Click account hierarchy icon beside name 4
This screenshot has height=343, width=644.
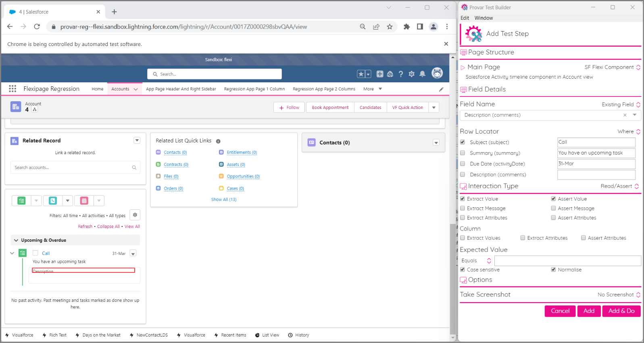[35, 109]
